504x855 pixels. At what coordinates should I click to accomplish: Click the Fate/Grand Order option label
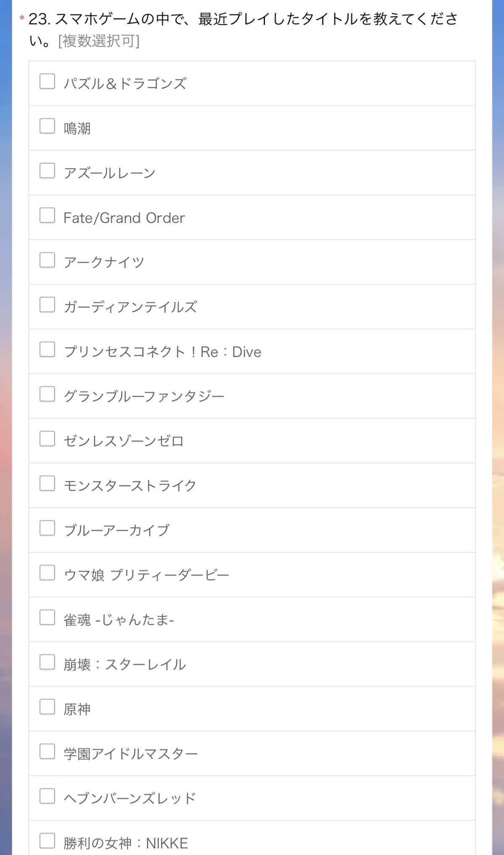click(124, 218)
